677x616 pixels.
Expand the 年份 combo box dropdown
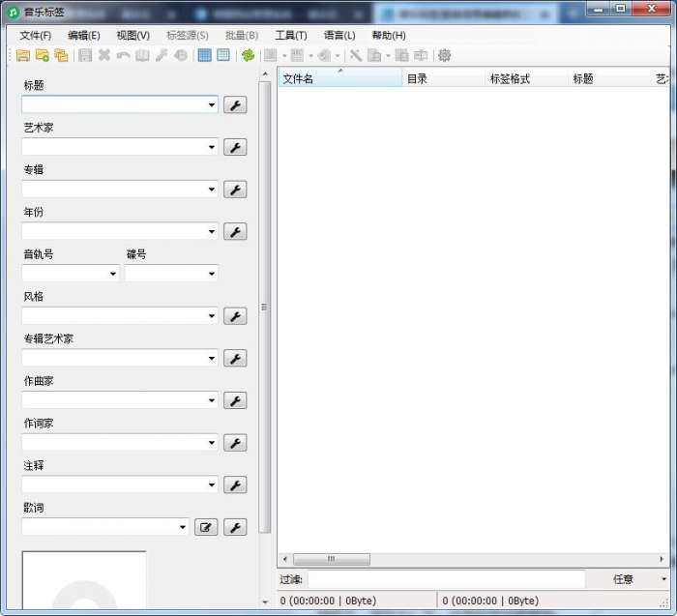[212, 232]
